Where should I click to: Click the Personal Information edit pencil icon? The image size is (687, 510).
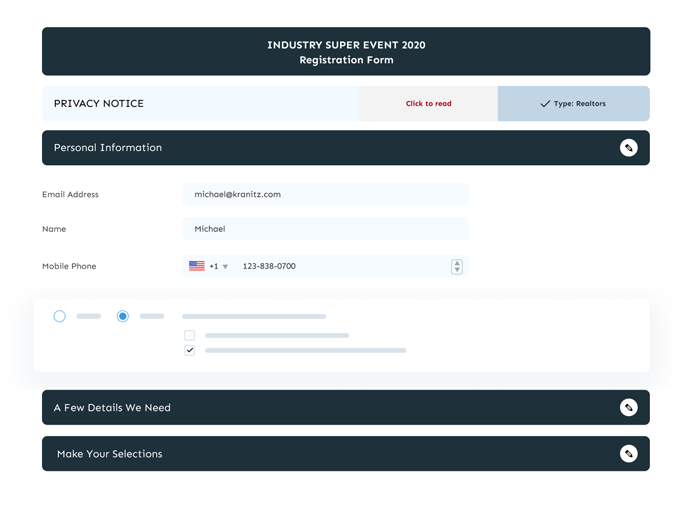tap(628, 148)
